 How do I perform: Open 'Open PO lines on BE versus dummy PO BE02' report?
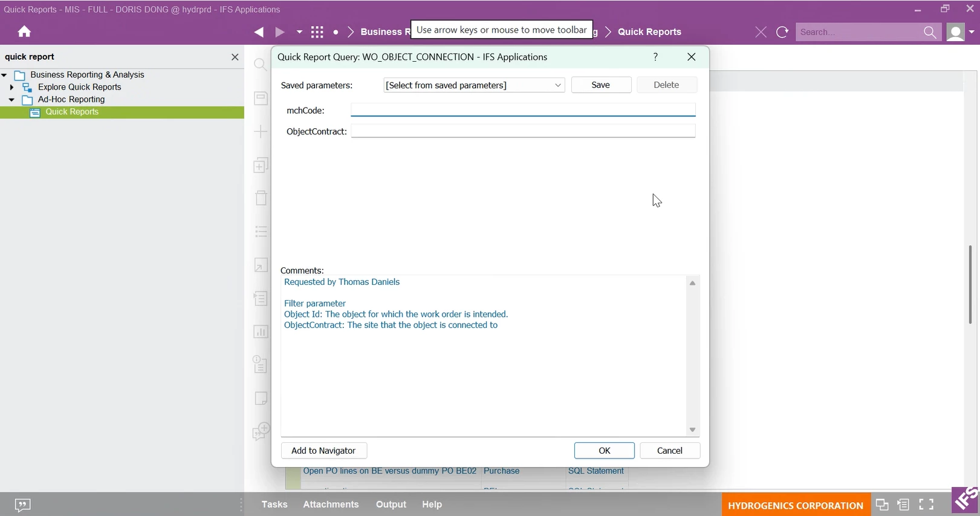click(390, 471)
